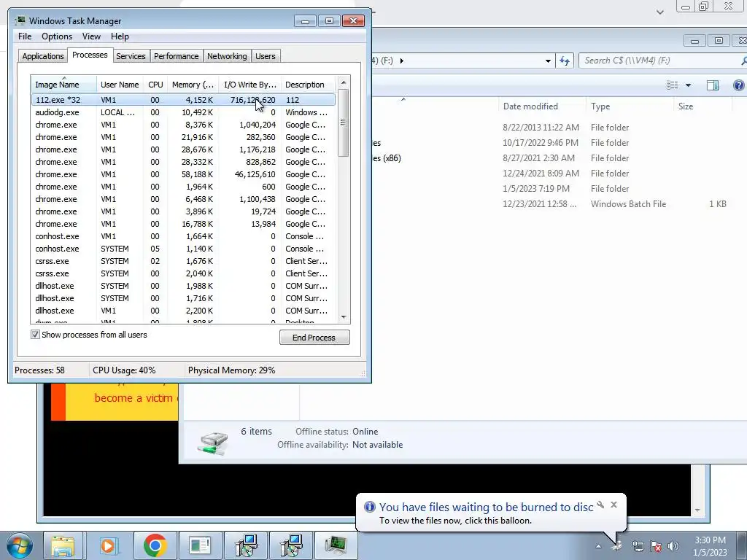The image size is (747, 560).
Task: Toggle Show processes from all users checkbox
Action: click(35, 335)
